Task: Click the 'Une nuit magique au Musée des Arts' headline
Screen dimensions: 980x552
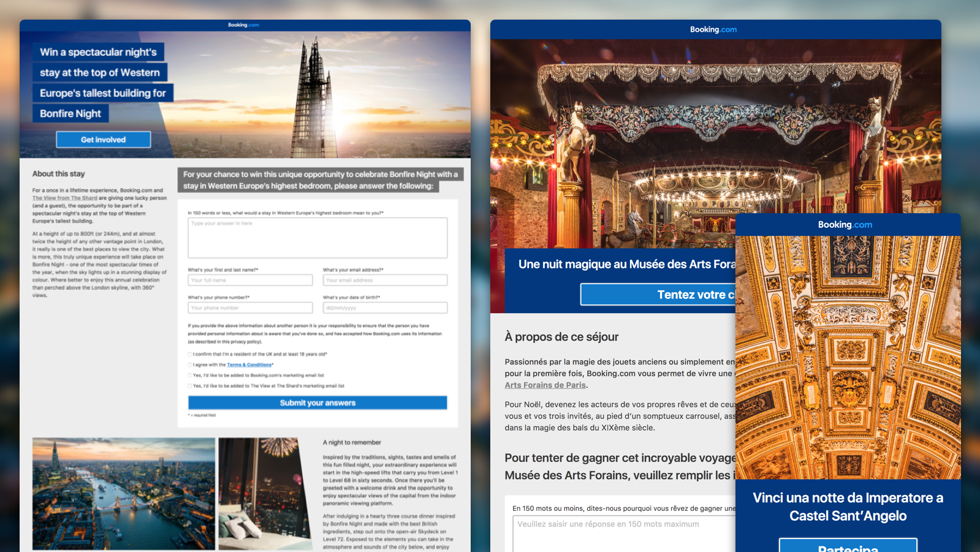Action: (x=626, y=264)
